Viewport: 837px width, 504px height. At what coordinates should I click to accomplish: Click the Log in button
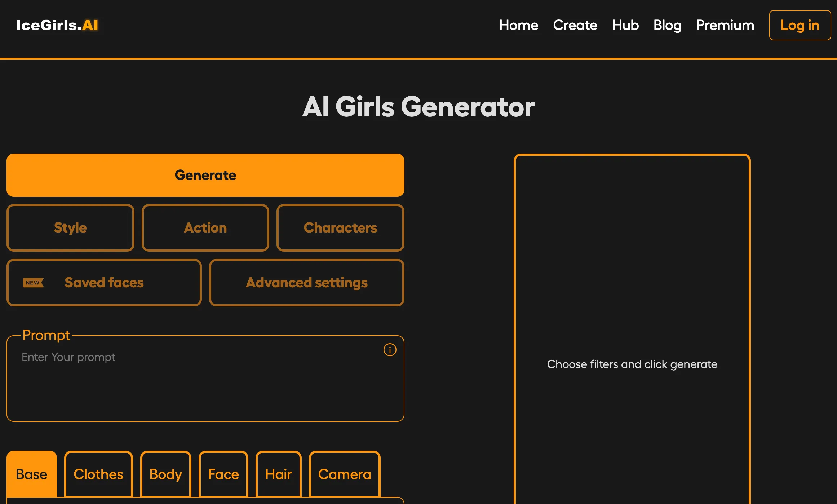800,25
